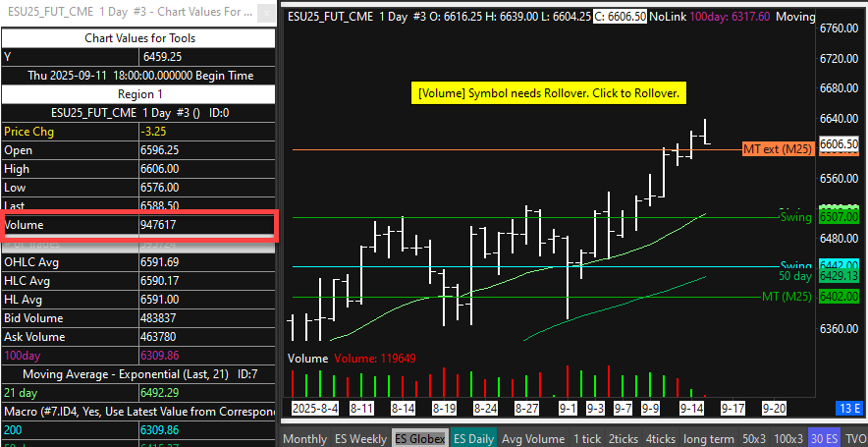Select the Moving Average - Exponential header row
The image size is (868, 447).
click(x=138, y=374)
